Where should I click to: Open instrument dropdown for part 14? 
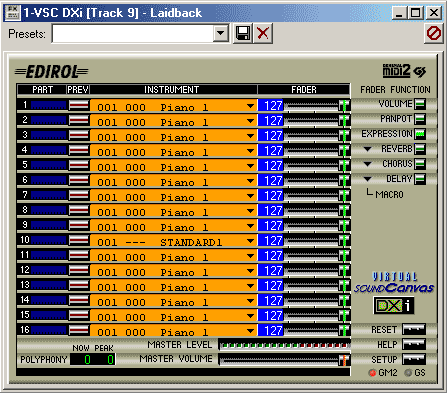(x=250, y=301)
